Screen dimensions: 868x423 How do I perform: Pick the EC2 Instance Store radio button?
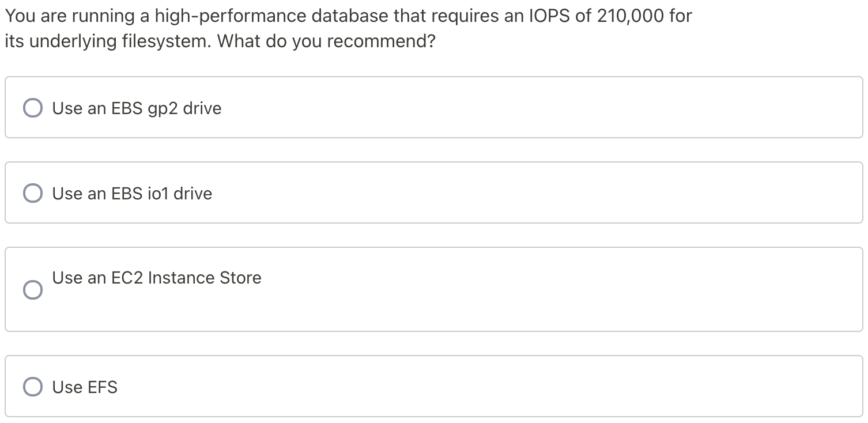(33, 290)
